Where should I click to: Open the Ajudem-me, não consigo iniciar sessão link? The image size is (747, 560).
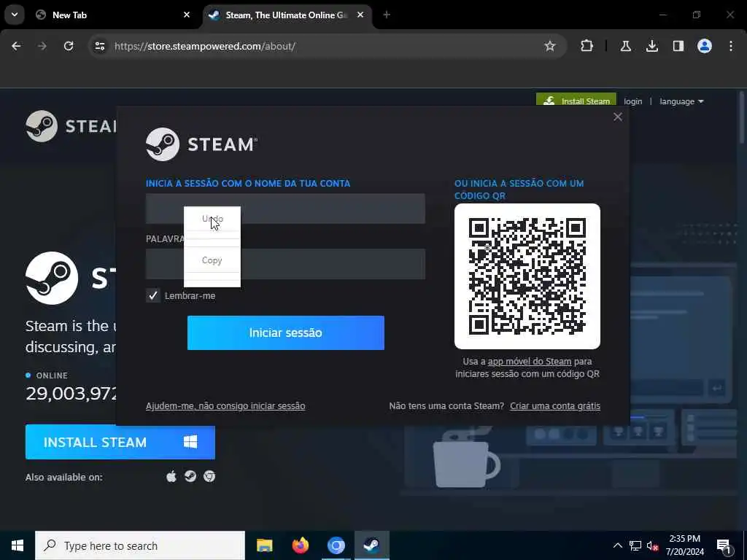tap(225, 405)
